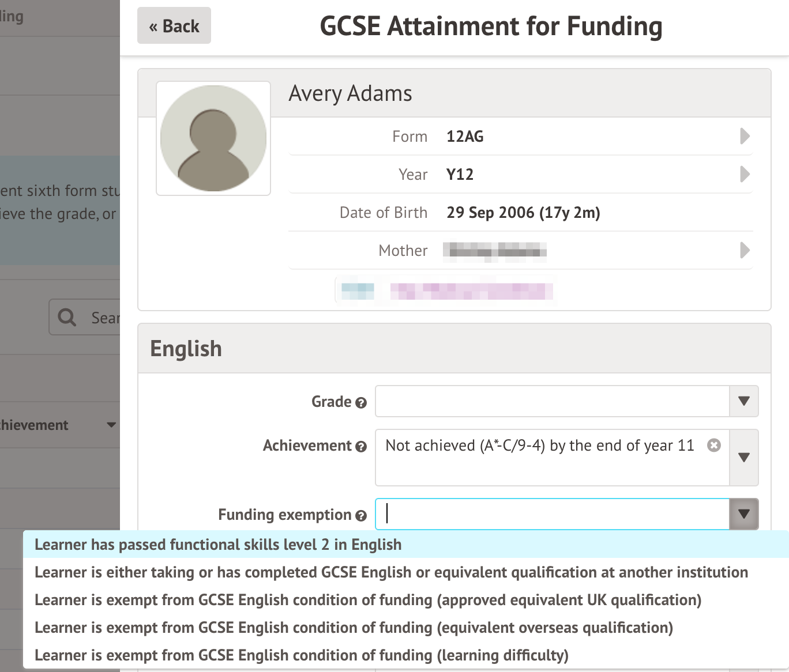Viewport: 789px width, 672px height.
Task: Open the Mother contact row arrow
Action: 745,250
